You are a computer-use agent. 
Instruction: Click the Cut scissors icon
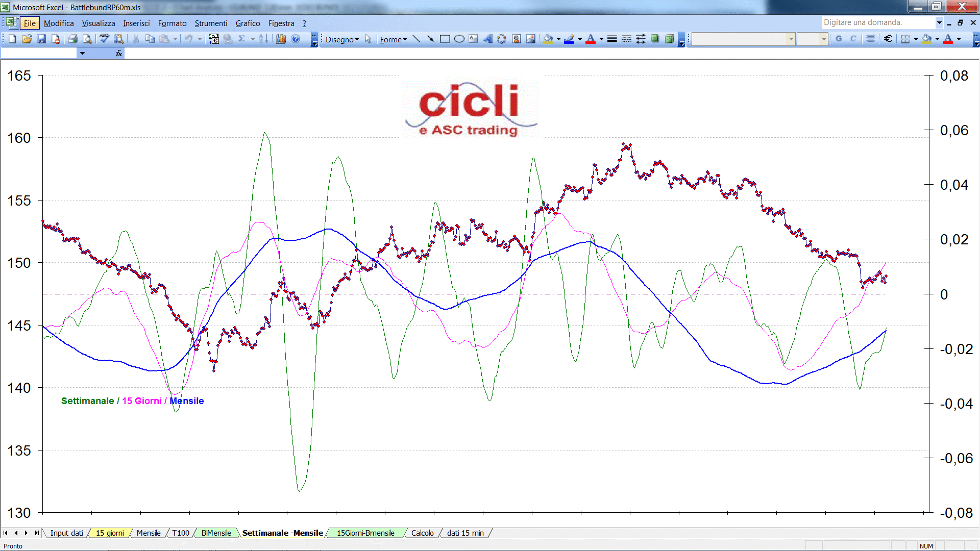click(x=136, y=39)
